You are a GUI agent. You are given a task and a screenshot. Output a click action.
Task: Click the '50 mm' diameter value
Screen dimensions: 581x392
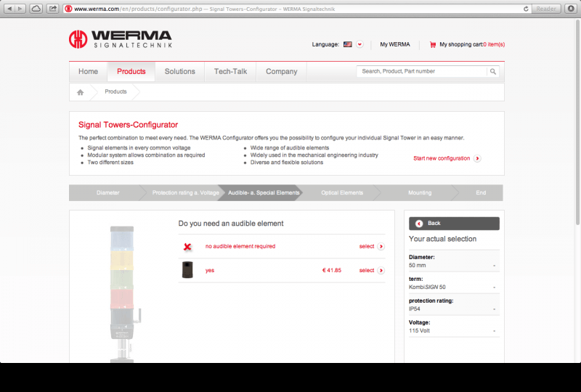point(417,265)
